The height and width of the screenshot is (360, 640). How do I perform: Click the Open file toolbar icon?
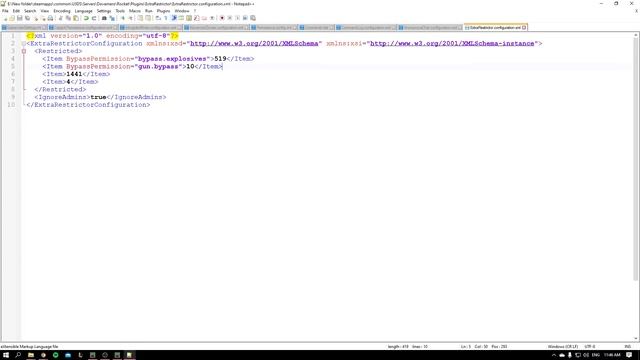12,18
